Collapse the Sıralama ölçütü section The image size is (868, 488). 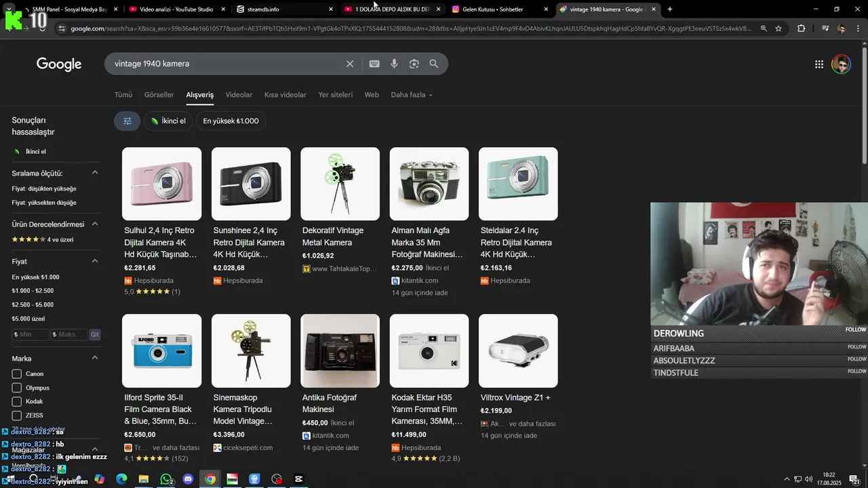[95, 173]
